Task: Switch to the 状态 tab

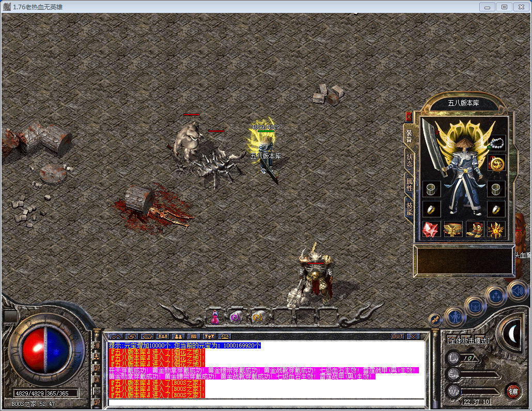Action: tap(409, 160)
